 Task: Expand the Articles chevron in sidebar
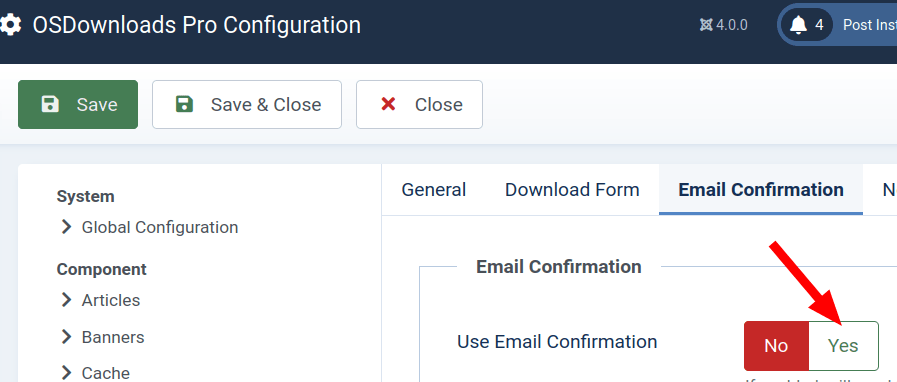[x=66, y=300]
